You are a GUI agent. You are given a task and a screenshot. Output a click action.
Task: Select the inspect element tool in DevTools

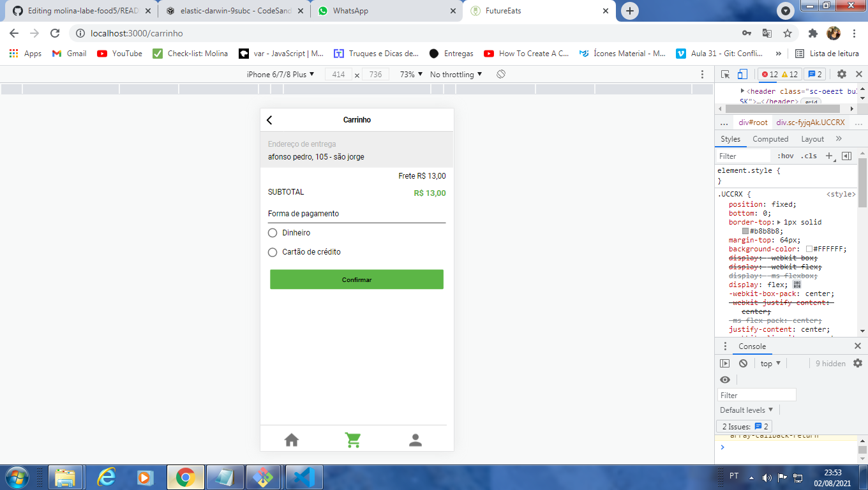click(x=725, y=74)
